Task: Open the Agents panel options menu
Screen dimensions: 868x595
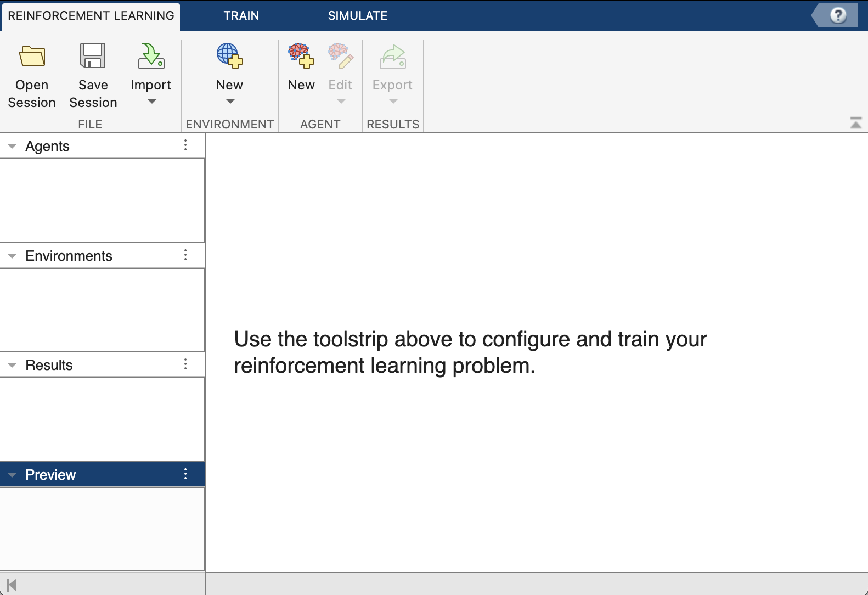Action: tap(185, 145)
